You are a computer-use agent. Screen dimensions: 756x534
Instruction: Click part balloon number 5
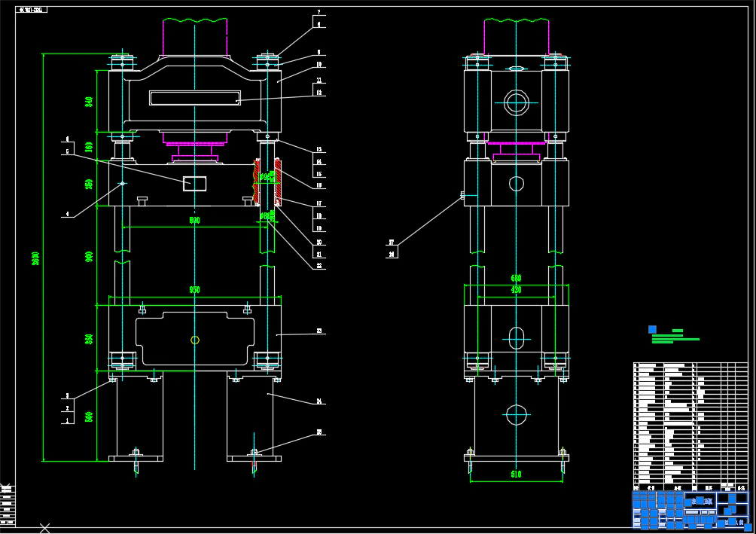(68, 151)
